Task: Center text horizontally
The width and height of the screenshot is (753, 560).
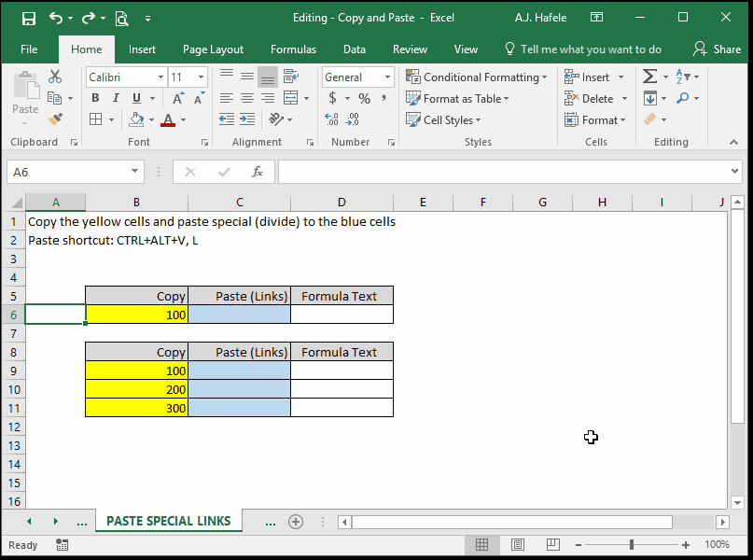Action: 247,98
